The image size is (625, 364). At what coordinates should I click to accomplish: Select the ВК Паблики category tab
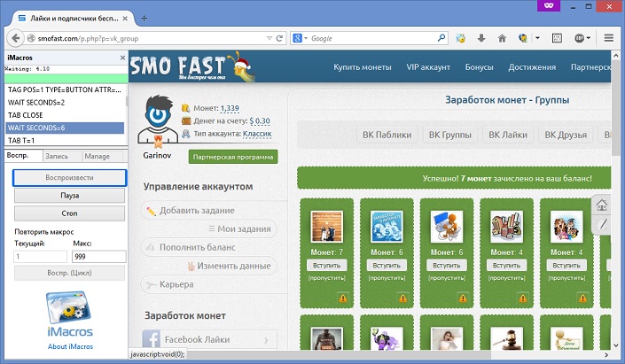(387, 135)
